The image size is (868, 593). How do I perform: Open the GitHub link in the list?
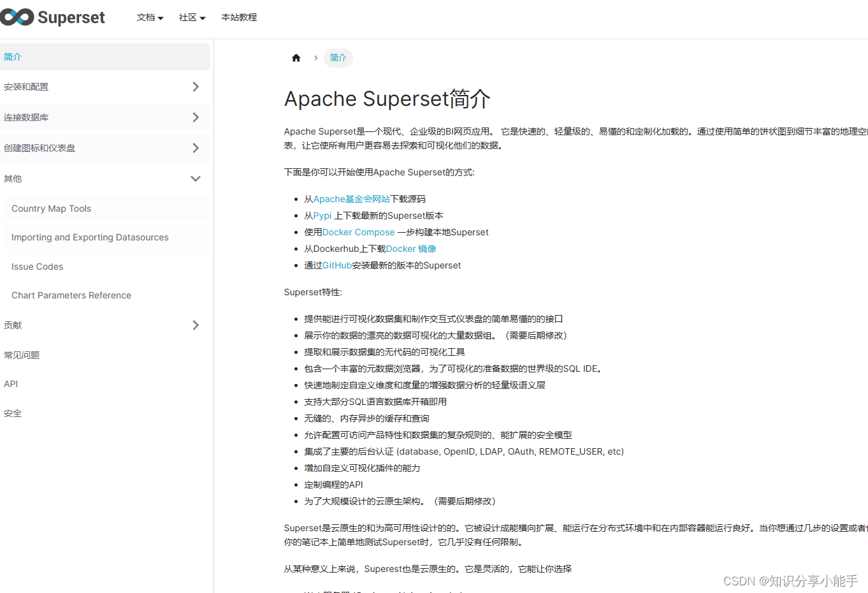336,265
